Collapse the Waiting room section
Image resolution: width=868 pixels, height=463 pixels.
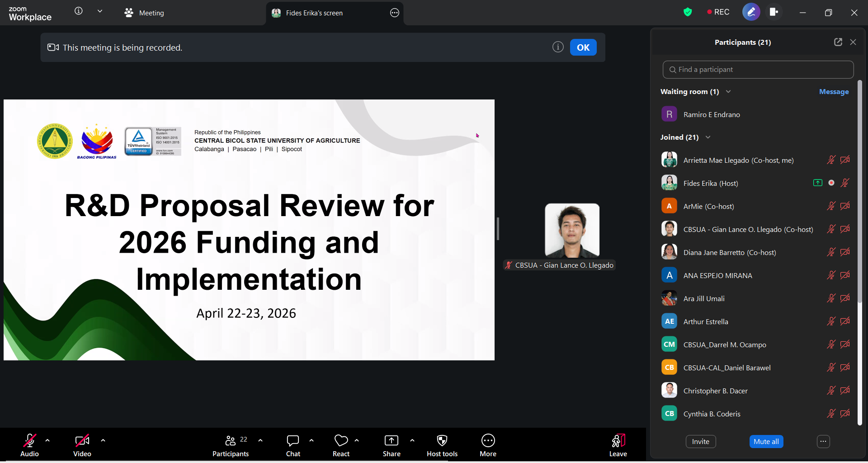point(728,92)
